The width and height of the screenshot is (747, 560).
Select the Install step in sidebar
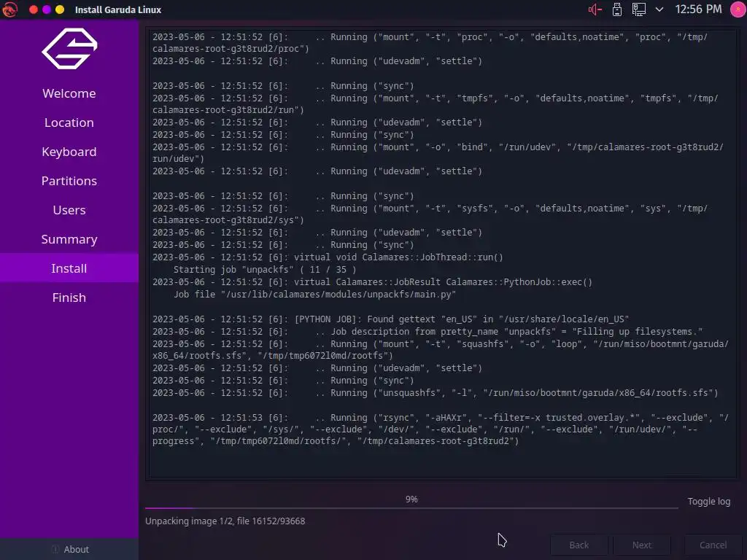[69, 268]
